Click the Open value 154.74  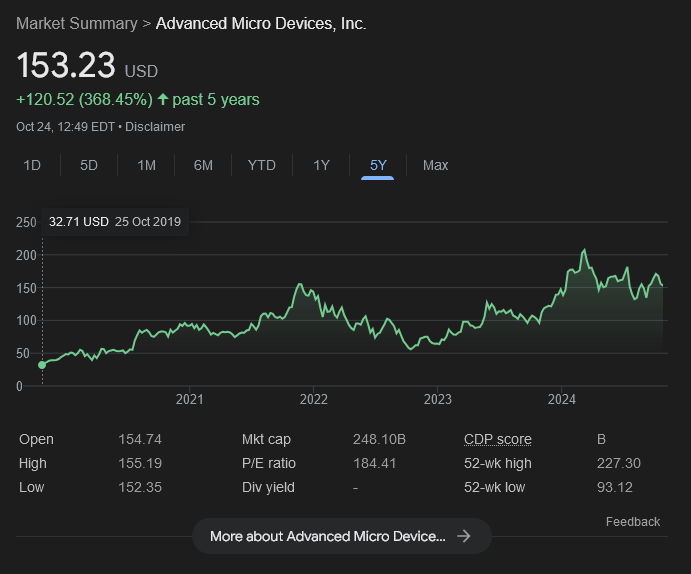[x=140, y=439]
